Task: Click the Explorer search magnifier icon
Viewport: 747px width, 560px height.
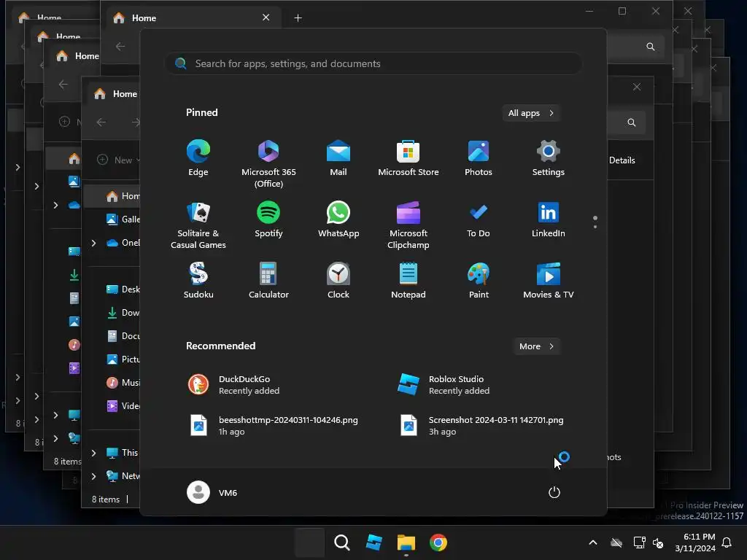Action: point(650,47)
